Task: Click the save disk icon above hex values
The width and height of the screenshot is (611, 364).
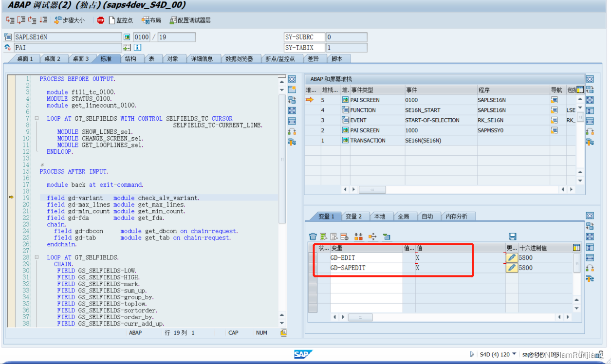Action: coord(512,236)
